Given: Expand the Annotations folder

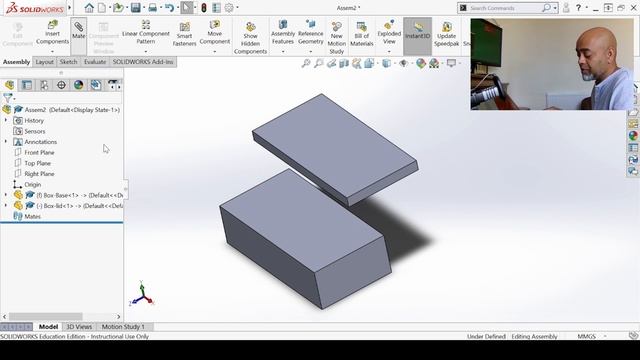Looking at the screenshot, I should 6,142.
